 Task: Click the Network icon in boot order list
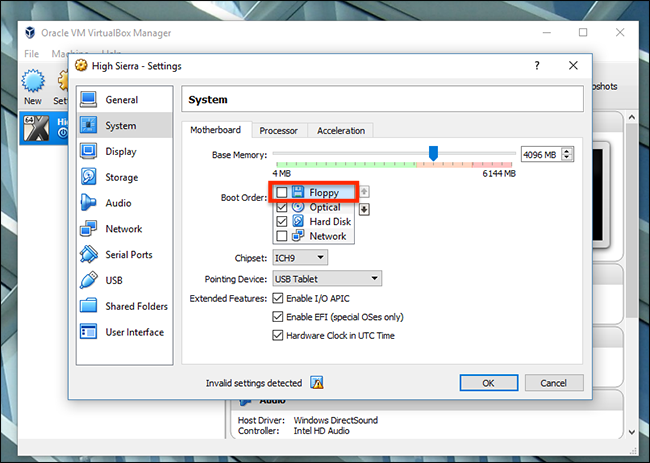[x=298, y=236]
